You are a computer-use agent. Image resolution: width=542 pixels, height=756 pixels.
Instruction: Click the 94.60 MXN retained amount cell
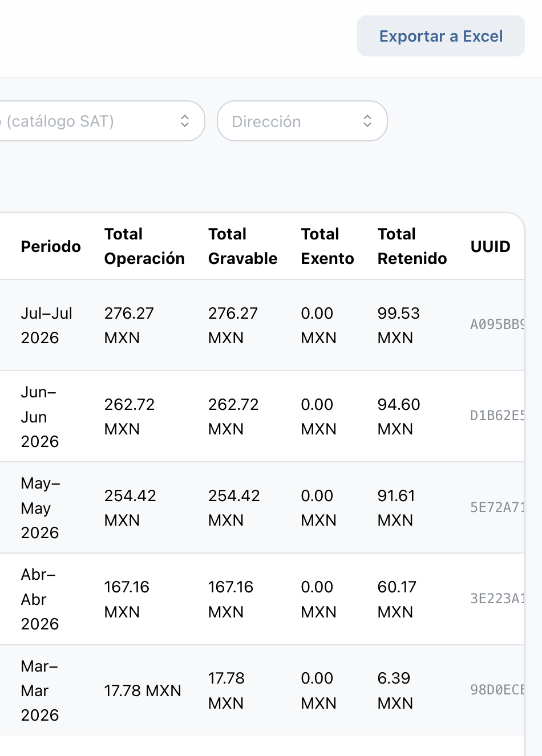point(399,416)
